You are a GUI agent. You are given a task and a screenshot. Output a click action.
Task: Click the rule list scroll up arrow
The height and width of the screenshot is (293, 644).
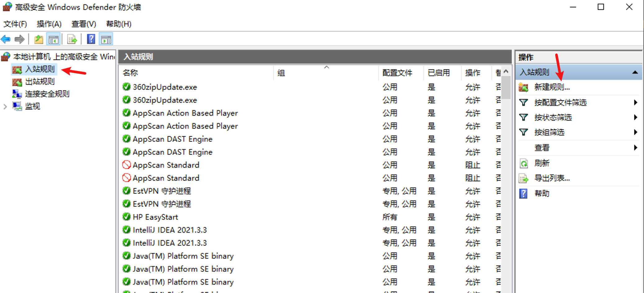(x=506, y=71)
